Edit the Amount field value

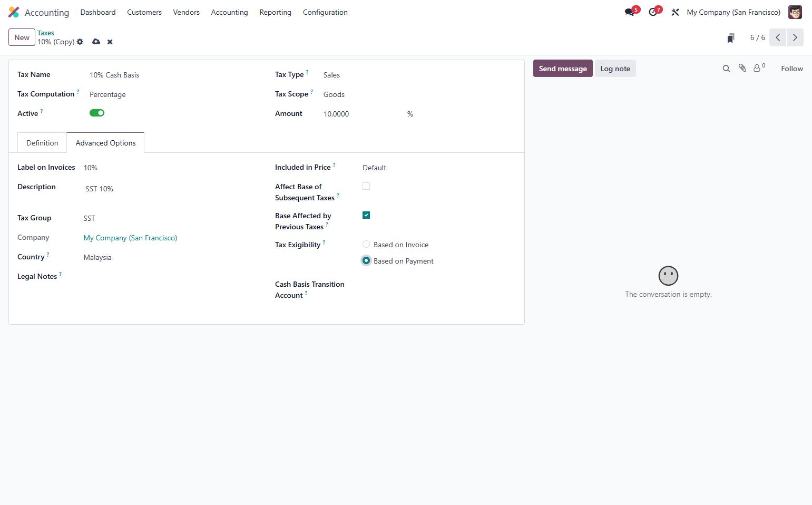point(363,114)
